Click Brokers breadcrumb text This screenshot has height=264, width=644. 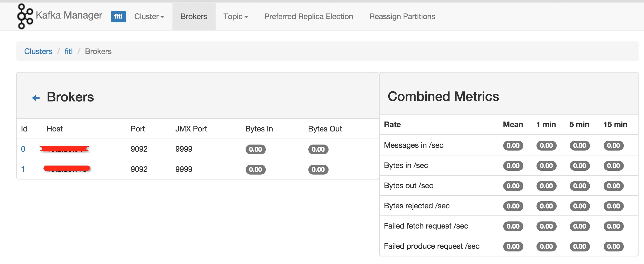pos(98,51)
